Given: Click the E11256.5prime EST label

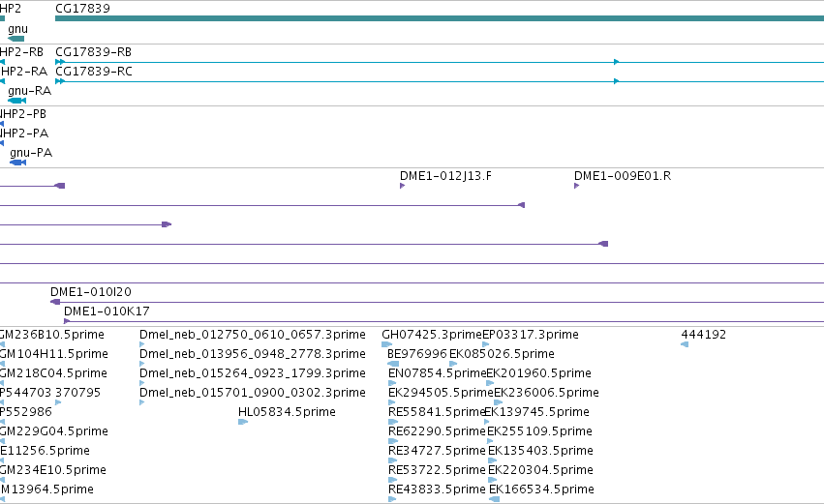Looking at the screenshot, I should coord(45,451).
